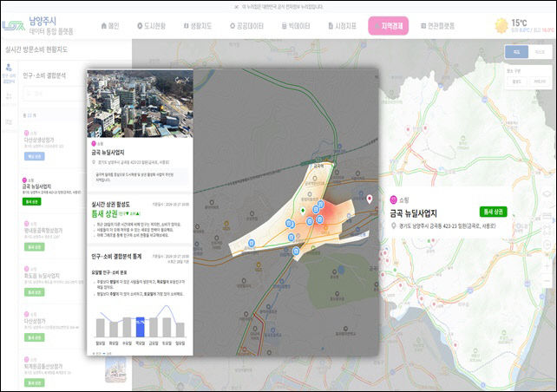This screenshot has width=557, height=392.
Task: Click the search field under 인구·소비 결합분석
Action: pyautogui.click(x=54, y=94)
